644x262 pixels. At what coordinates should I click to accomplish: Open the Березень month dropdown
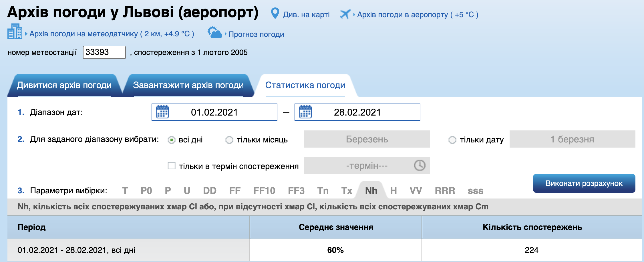(367, 139)
